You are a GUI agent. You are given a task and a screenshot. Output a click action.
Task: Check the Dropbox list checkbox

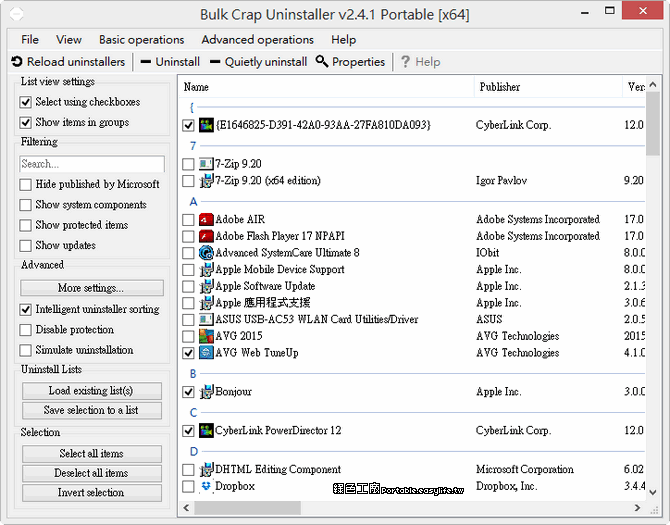pos(188,486)
